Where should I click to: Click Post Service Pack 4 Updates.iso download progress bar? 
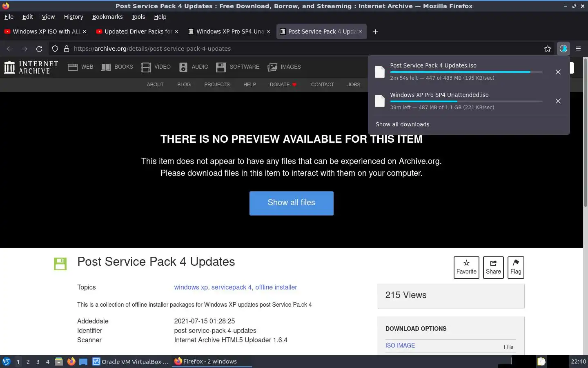tap(466, 72)
